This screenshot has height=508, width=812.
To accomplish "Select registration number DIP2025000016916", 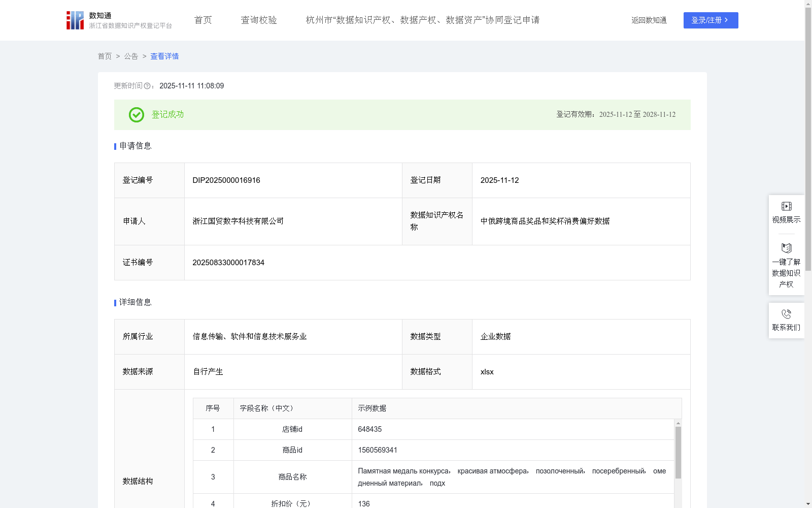I will tap(226, 180).
